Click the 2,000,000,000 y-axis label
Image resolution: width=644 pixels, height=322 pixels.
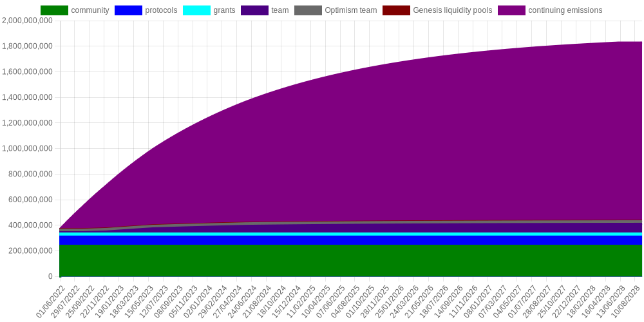pos(27,21)
